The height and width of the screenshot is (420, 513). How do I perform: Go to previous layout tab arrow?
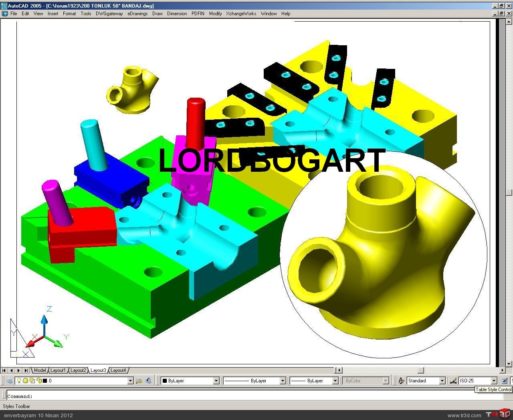pyautogui.click(x=11, y=370)
